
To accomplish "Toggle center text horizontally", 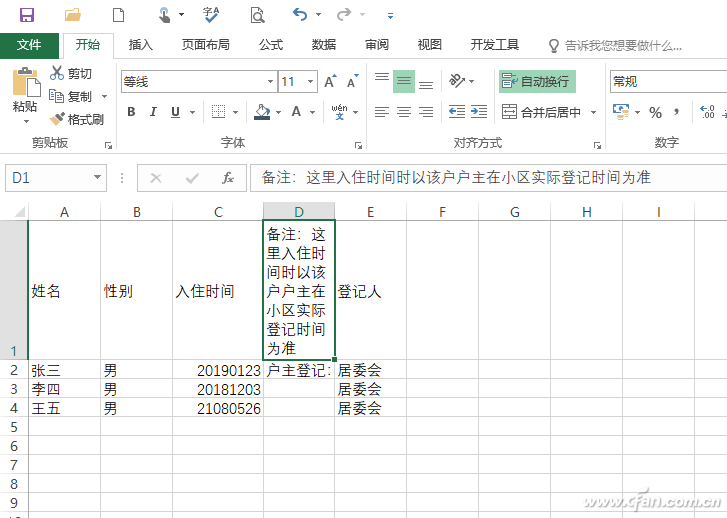I will coord(404,112).
